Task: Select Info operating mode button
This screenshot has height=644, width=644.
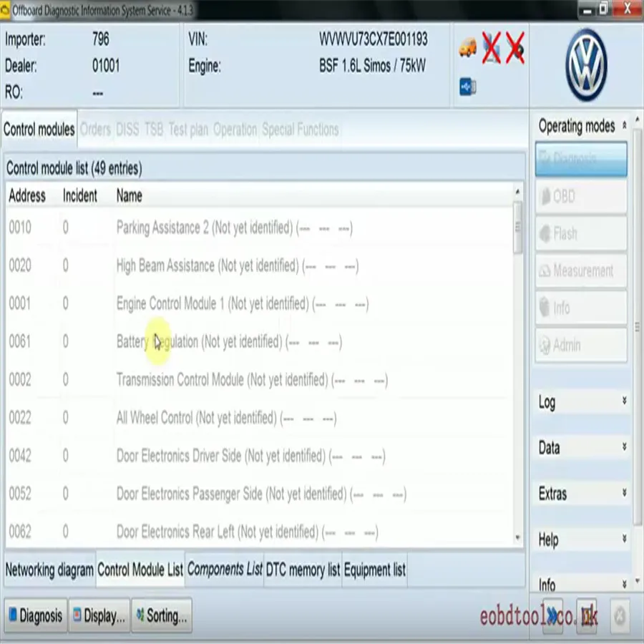Action: (x=581, y=308)
